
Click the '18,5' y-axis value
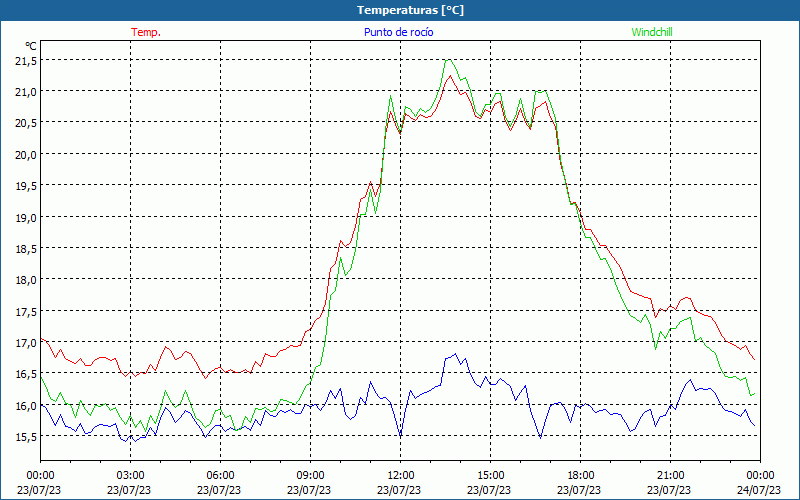tap(27, 249)
